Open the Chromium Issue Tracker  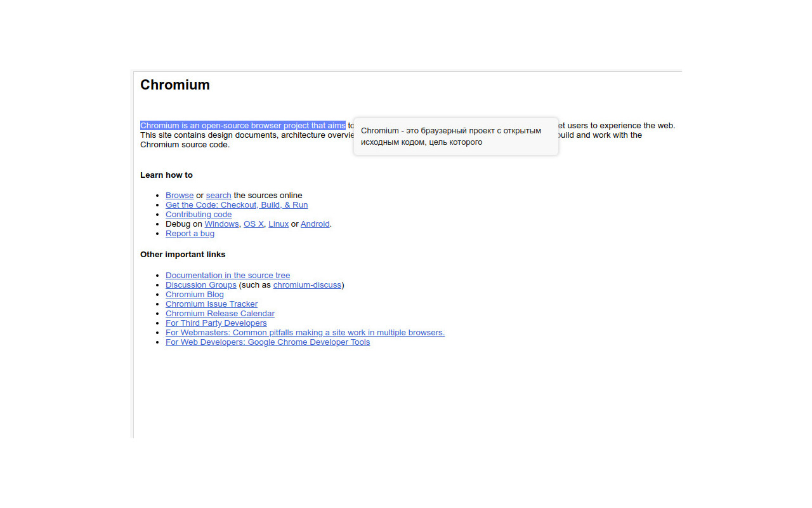point(211,304)
